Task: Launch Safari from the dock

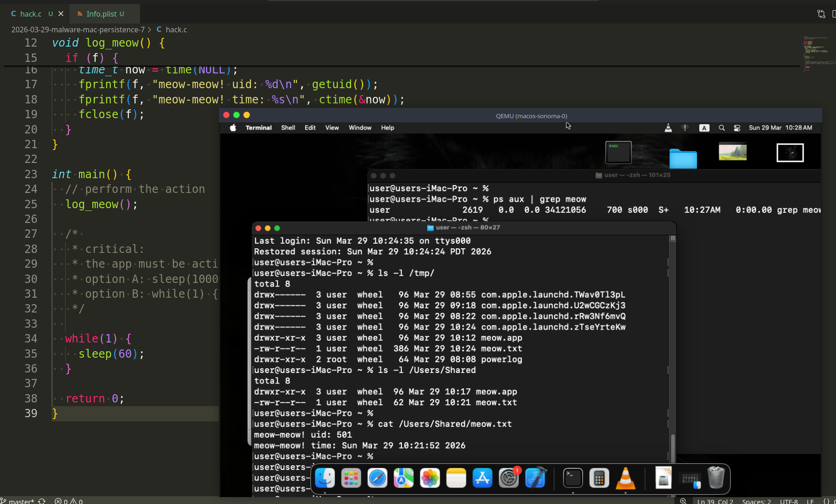Action: tap(377, 478)
